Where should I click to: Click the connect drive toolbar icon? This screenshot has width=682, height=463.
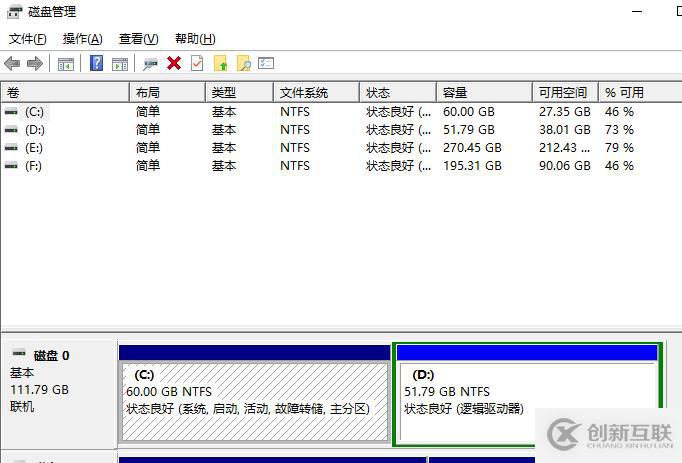tap(150, 64)
